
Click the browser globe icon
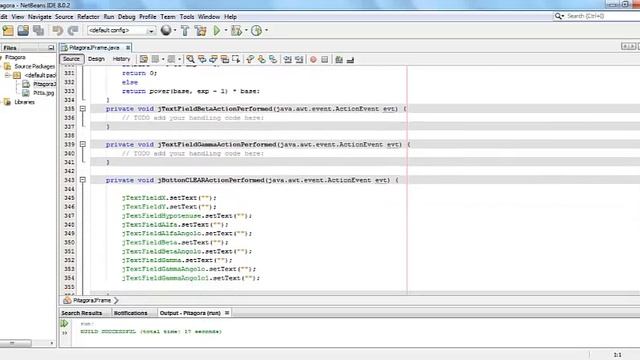166,30
